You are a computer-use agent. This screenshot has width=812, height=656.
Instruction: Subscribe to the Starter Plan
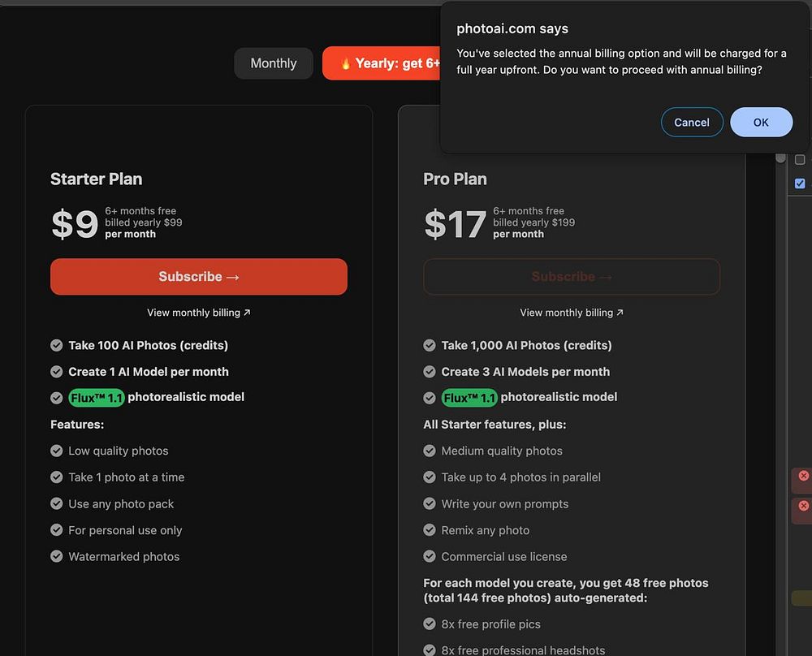(x=199, y=277)
